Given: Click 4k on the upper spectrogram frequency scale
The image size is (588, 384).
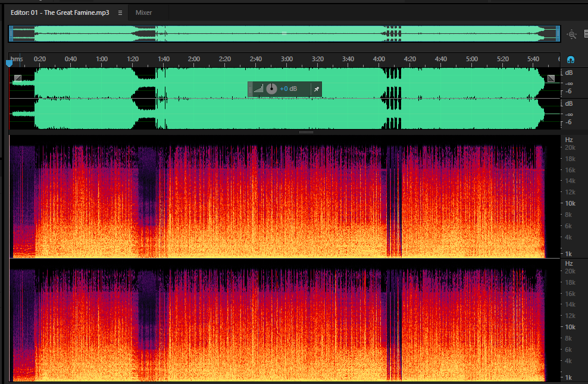Looking at the screenshot, I should point(568,237).
